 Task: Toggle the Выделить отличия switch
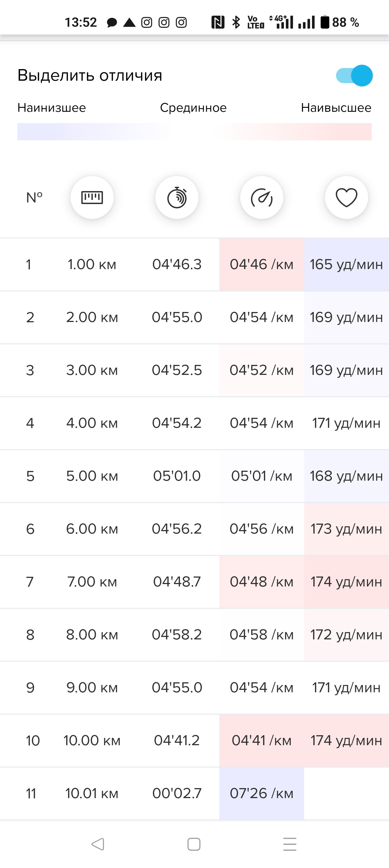354,76
